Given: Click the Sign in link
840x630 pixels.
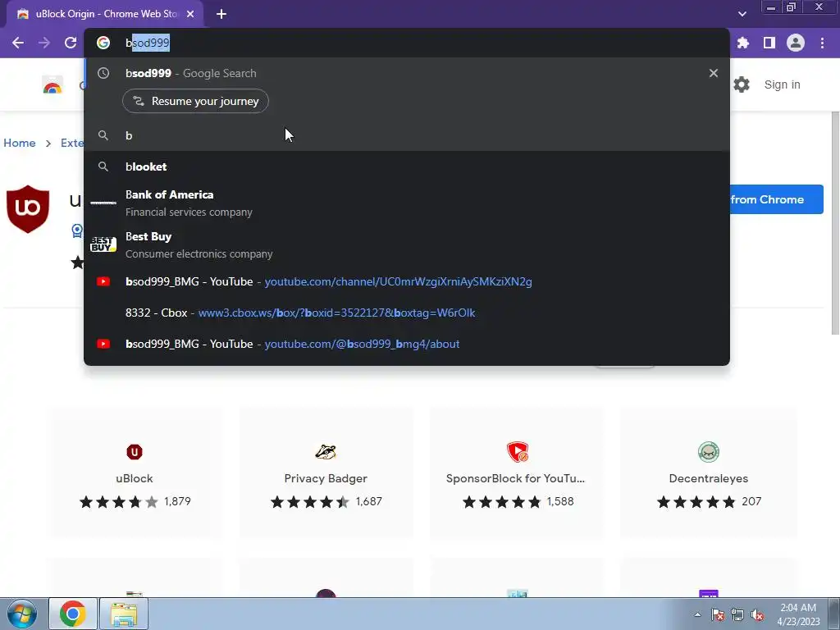Looking at the screenshot, I should point(782,84).
